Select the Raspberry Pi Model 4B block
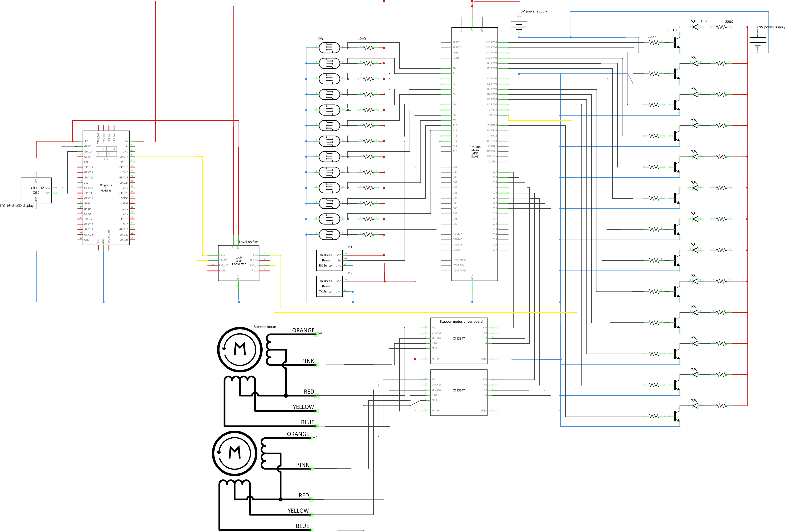The image size is (787, 532). click(106, 188)
